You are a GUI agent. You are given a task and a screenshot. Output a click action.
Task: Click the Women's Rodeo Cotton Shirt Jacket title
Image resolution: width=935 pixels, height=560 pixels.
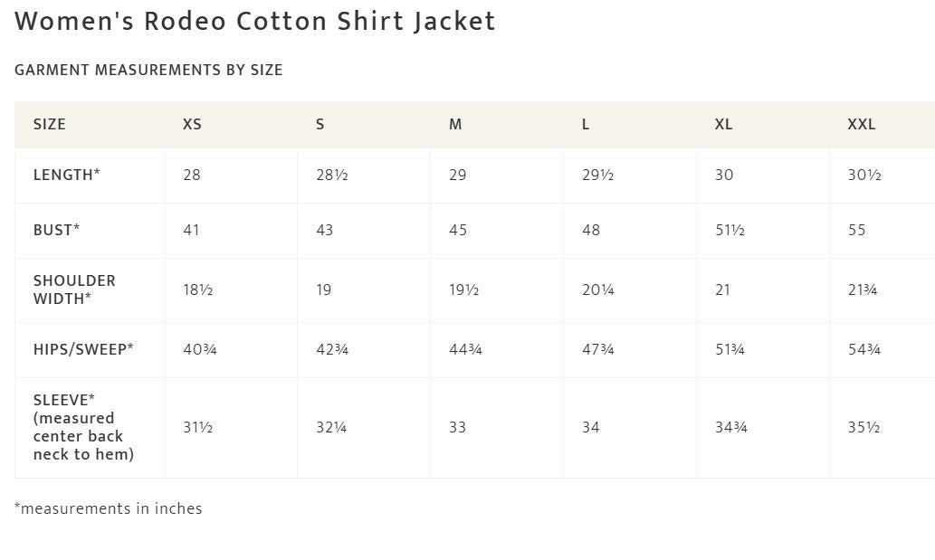coord(255,22)
